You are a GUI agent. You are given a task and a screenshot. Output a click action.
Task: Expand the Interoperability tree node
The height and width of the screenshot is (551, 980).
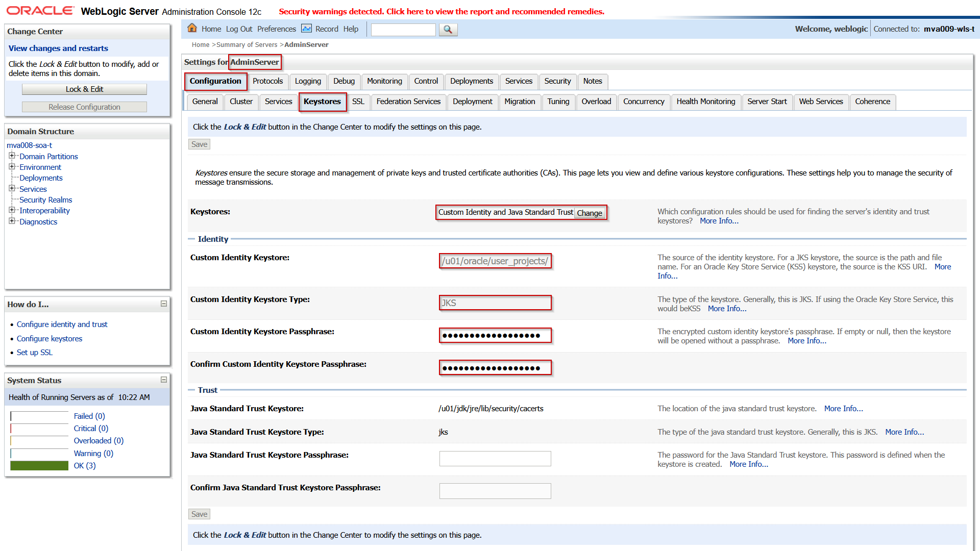12,210
